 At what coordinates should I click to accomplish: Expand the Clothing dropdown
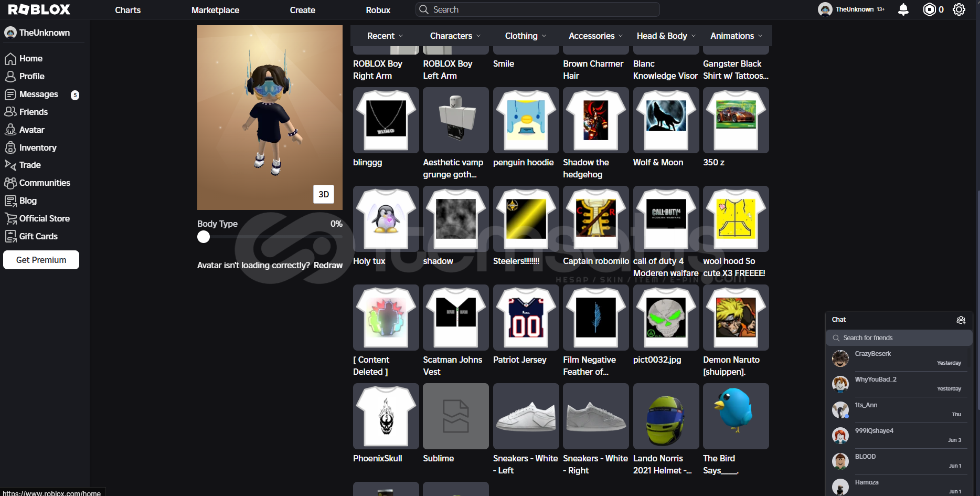pos(526,36)
